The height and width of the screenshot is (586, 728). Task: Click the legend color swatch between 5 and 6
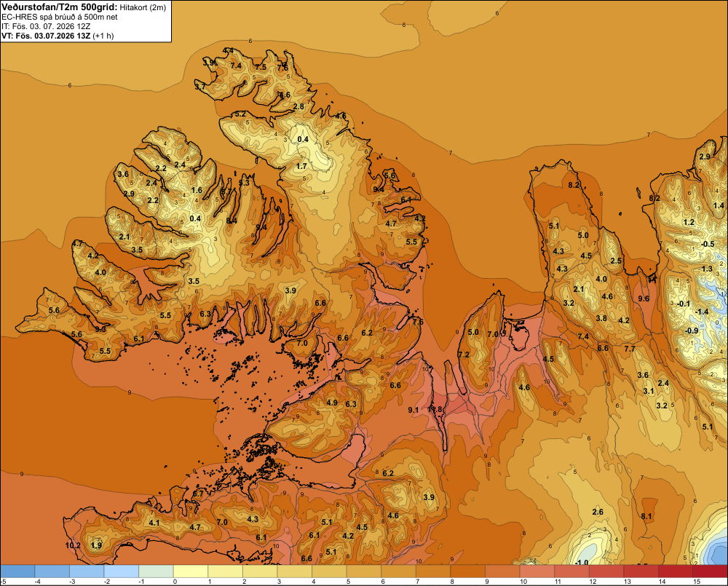(364, 571)
